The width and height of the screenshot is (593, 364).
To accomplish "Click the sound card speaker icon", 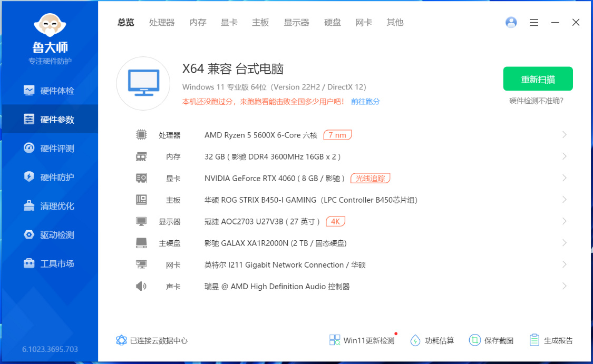I will tap(141, 286).
